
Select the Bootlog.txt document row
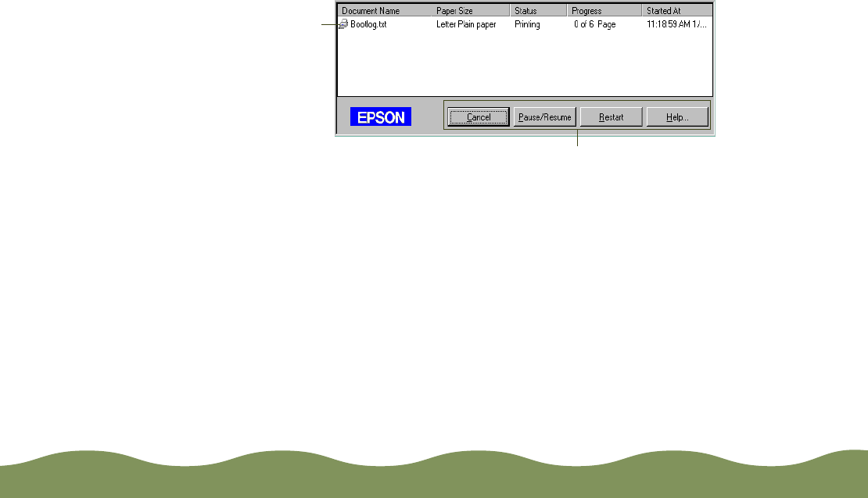(525, 24)
